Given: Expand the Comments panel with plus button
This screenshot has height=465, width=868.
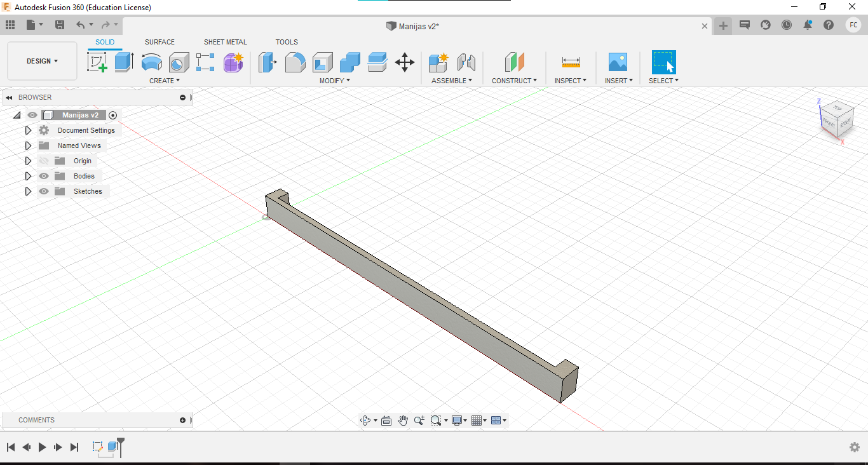Looking at the screenshot, I should (x=183, y=420).
